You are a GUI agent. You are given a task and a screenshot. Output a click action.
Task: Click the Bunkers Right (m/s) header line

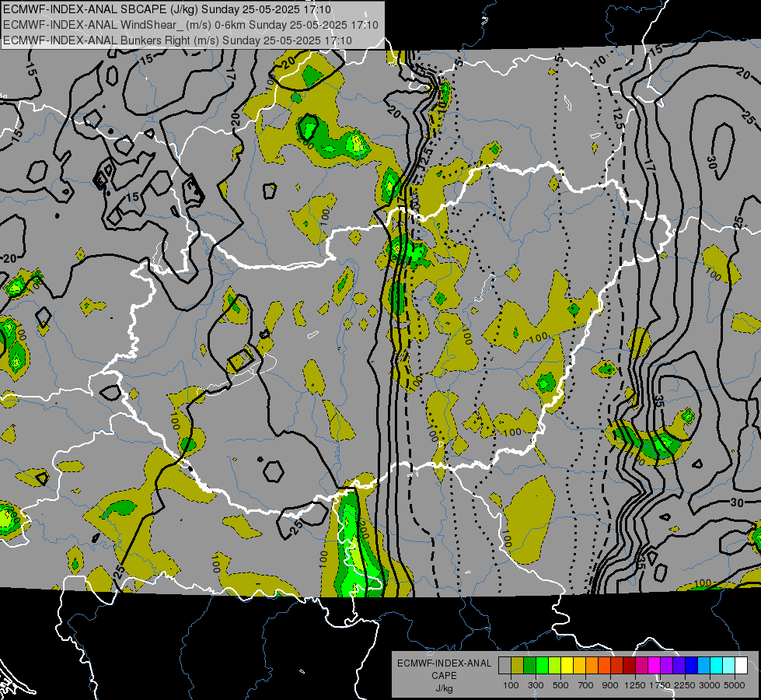(177, 40)
